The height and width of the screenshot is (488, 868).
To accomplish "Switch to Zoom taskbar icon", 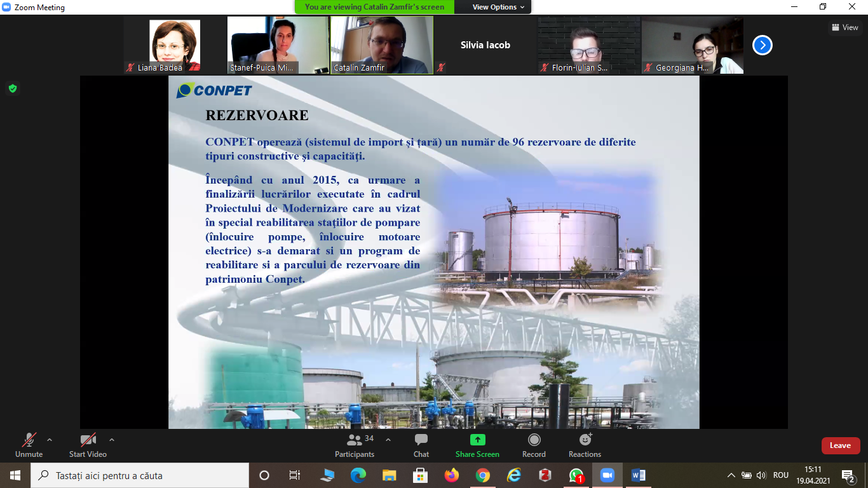I will (607, 475).
